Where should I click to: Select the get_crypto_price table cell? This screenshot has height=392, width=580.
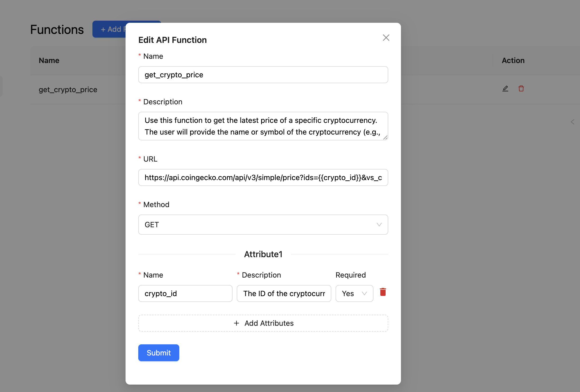coord(68,90)
